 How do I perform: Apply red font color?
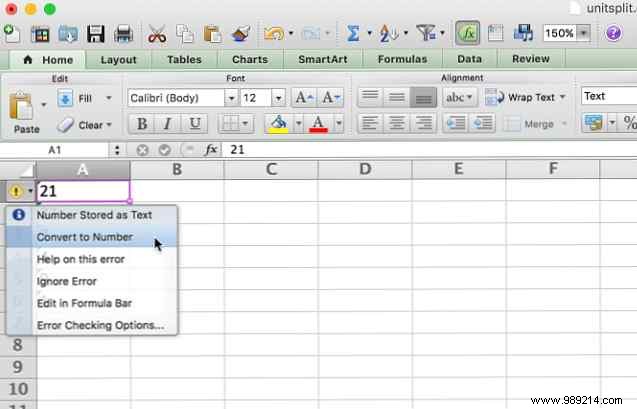(318, 123)
